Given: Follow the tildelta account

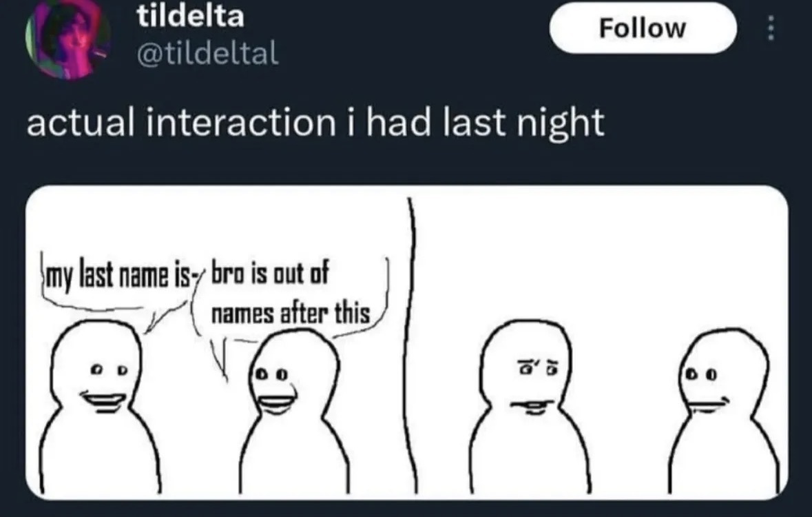Looking at the screenshot, I should click(643, 28).
